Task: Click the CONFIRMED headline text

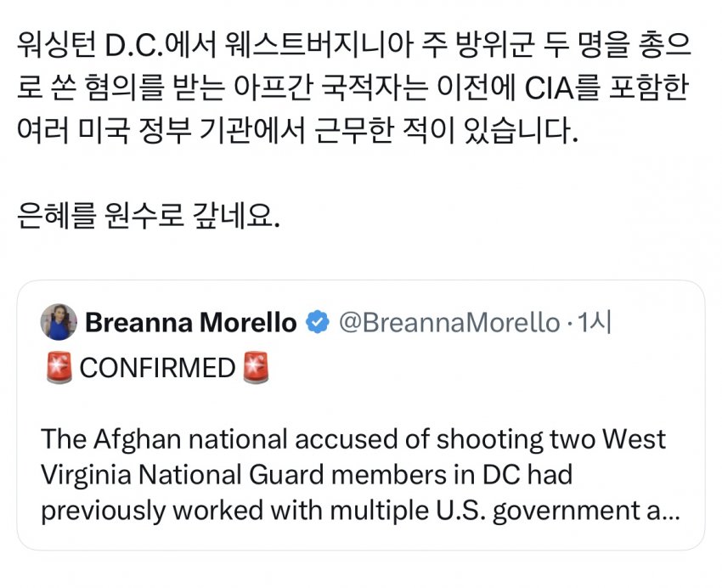Action: point(156,367)
